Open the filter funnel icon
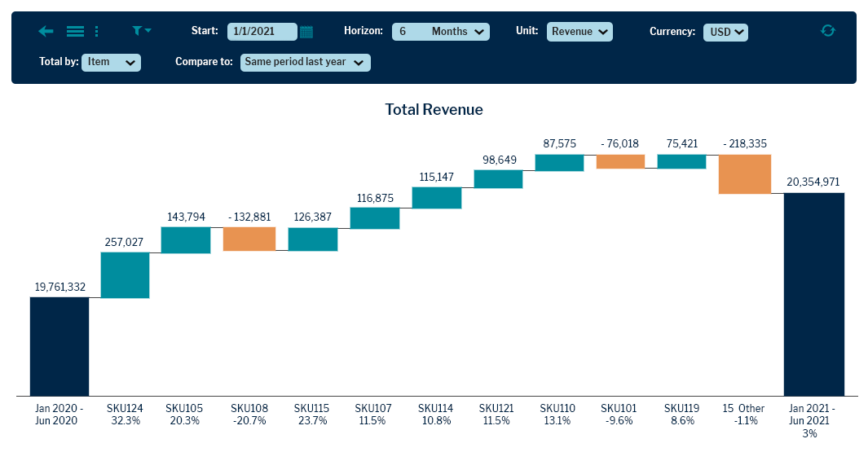The height and width of the screenshot is (452, 868). [141, 30]
